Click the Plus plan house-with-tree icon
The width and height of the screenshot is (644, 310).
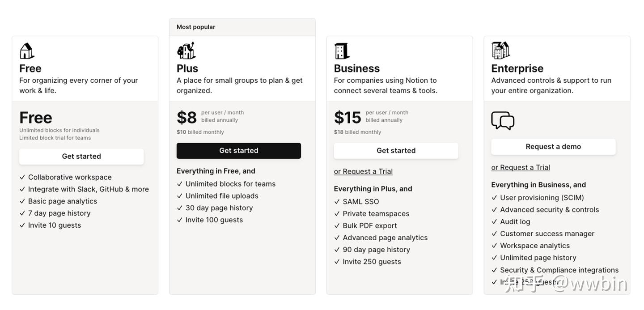coord(186,51)
